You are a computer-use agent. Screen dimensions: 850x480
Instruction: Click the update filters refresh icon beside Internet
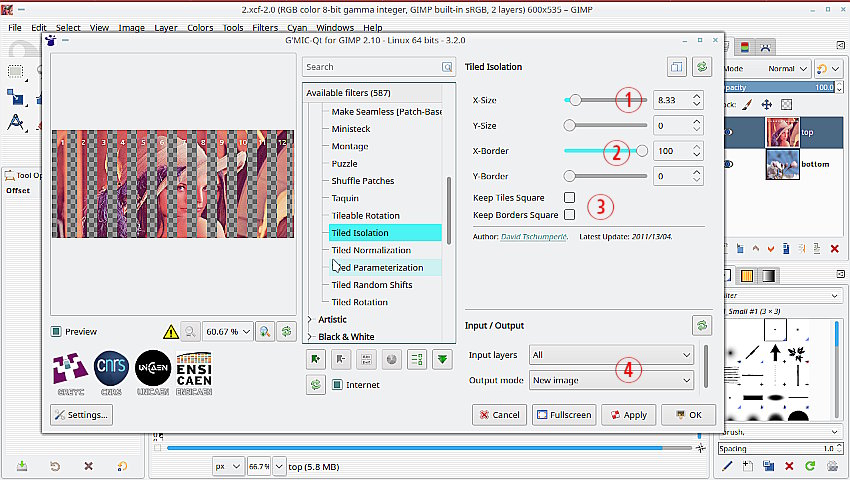[316, 384]
